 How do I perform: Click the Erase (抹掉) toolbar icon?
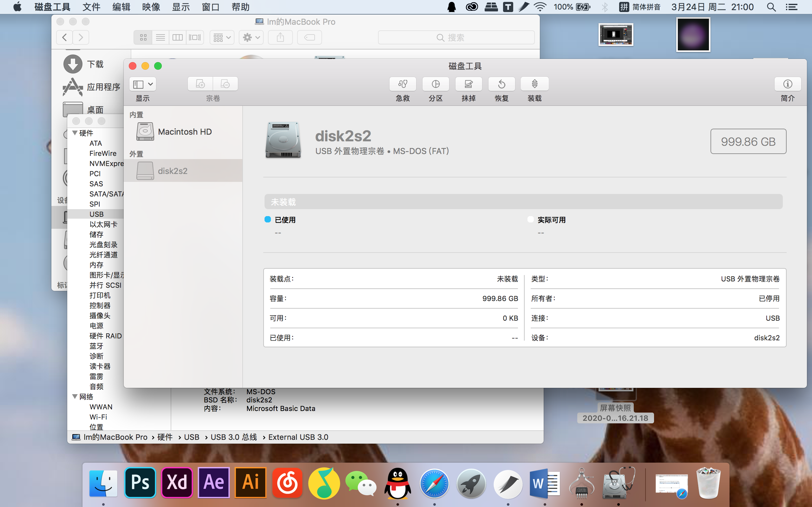[x=468, y=84]
